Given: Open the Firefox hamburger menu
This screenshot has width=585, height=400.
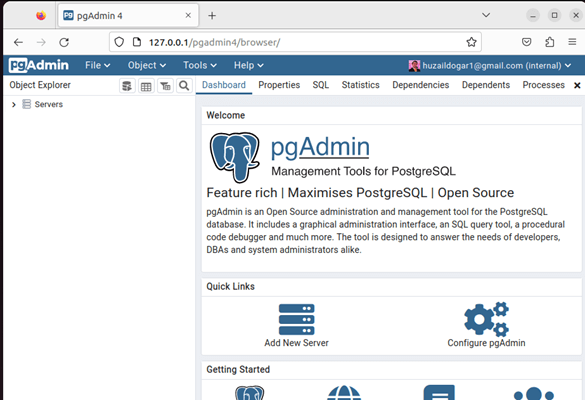Looking at the screenshot, I should click(x=572, y=42).
